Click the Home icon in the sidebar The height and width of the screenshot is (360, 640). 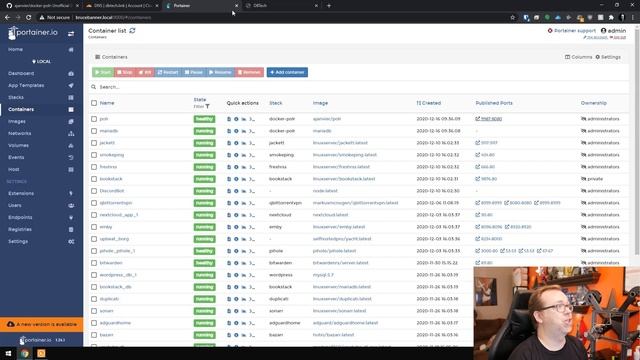[x=71, y=49]
